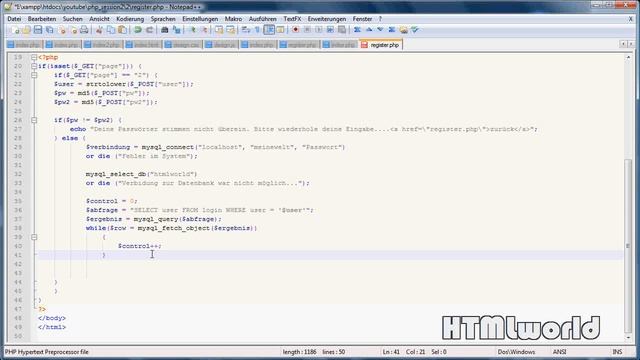
Task: Start macro recording with red dot icon
Action: [x=296, y=30]
